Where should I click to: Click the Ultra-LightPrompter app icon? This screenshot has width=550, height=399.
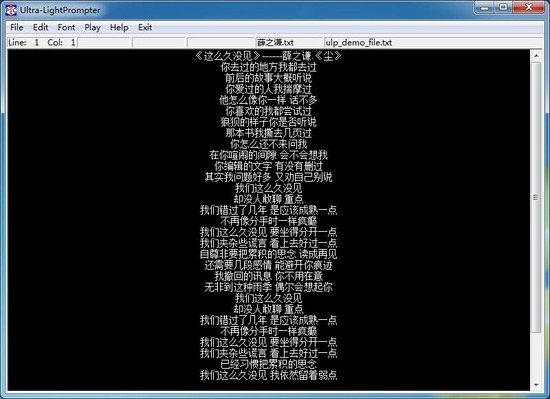pyautogui.click(x=11, y=10)
